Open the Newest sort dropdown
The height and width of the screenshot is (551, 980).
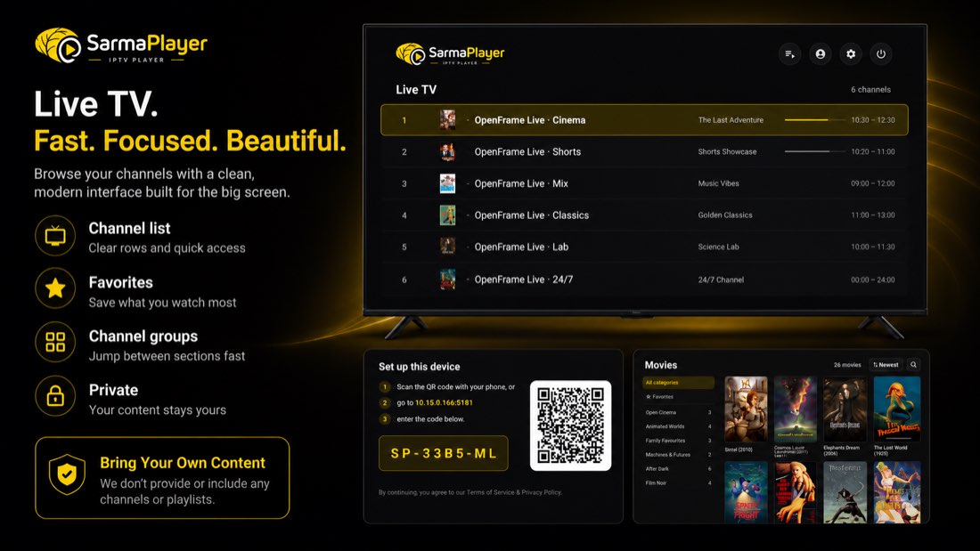coord(886,365)
